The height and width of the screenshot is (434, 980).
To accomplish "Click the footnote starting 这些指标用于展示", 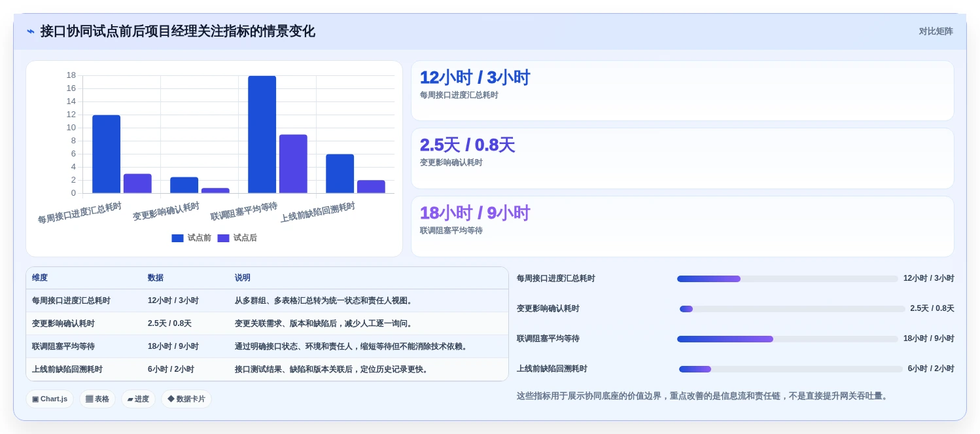I will (703, 396).
